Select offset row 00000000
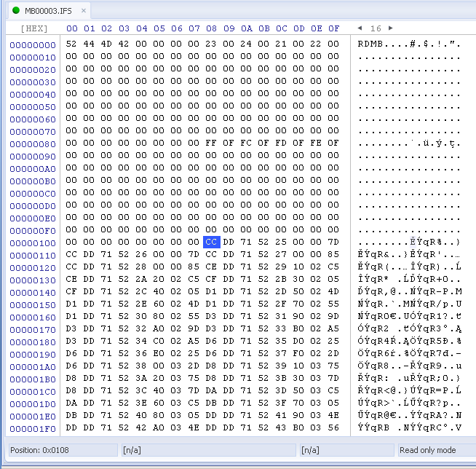 click(33, 45)
